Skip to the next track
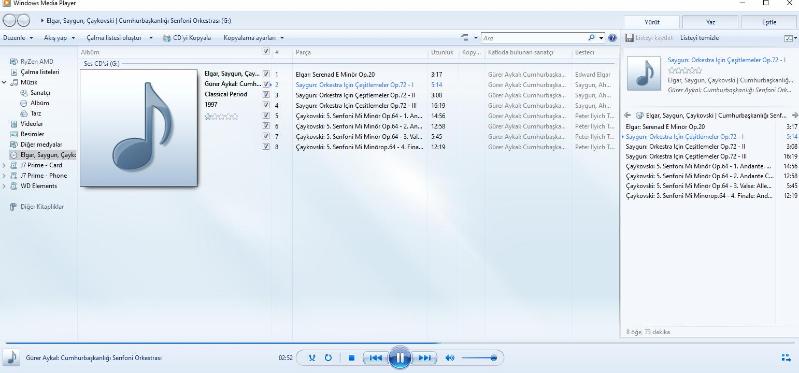Screen dimensions: 799x373 coord(424,358)
